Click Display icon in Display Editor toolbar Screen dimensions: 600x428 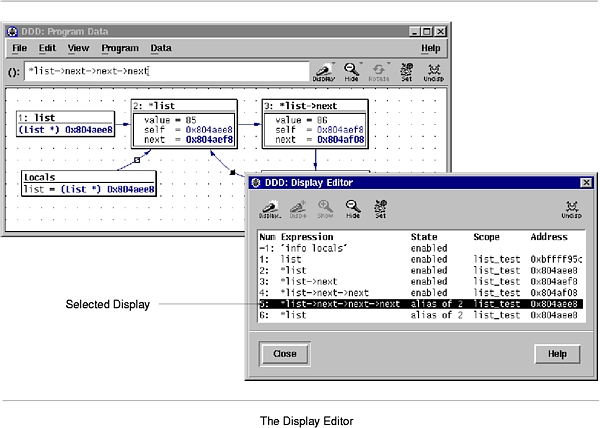point(269,209)
